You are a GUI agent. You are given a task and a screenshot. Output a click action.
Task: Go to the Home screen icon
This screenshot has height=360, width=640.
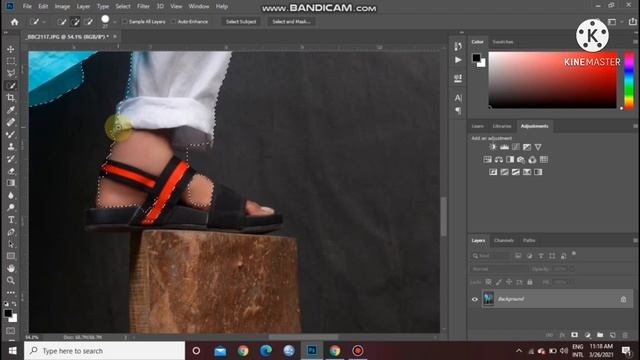(x=15, y=22)
